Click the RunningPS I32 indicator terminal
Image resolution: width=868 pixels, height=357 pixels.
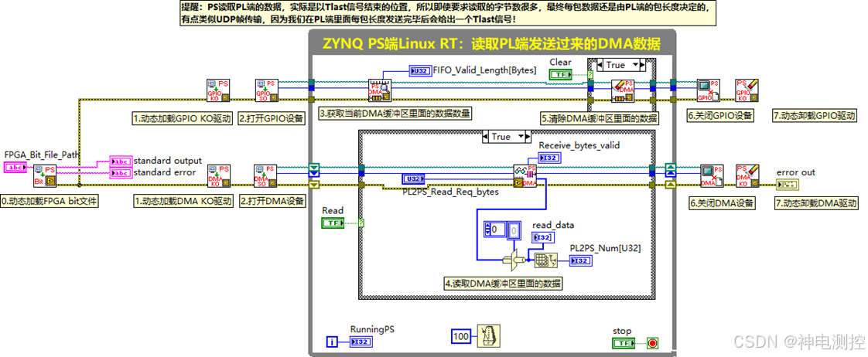pos(361,343)
